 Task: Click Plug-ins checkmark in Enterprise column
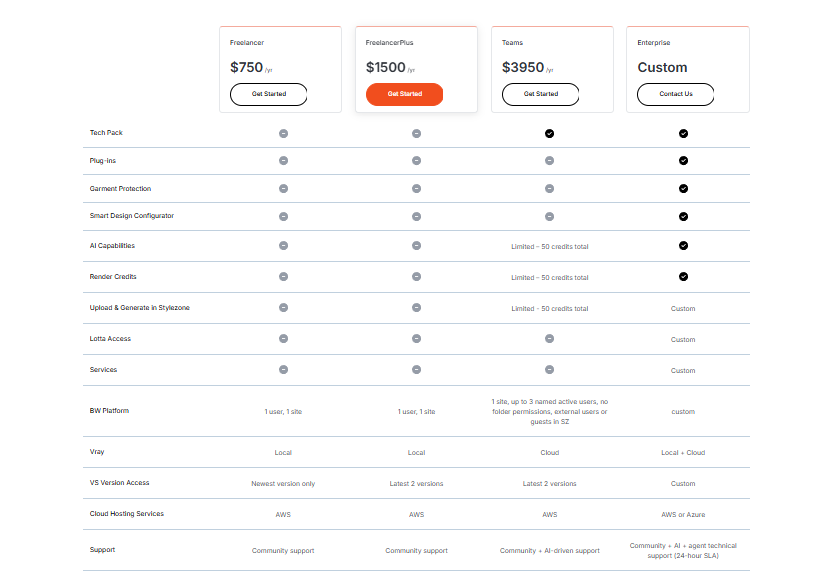pyautogui.click(x=683, y=160)
